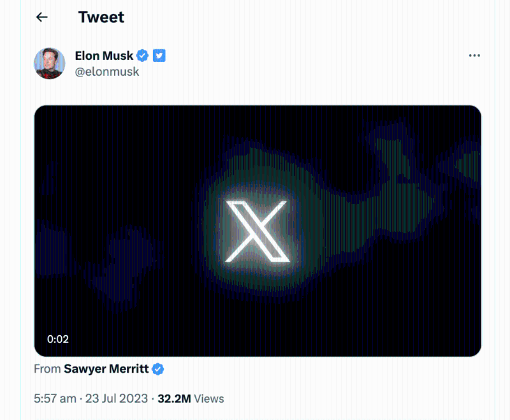
Task: Click the glowing X logo in video
Action: coord(256,231)
